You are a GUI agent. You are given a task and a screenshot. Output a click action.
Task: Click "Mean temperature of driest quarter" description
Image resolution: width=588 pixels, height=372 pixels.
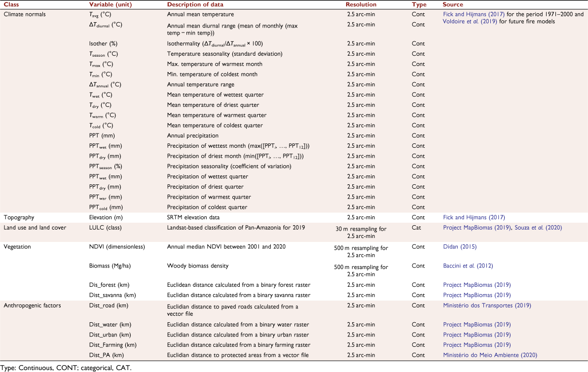pyautogui.click(x=213, y=105)
